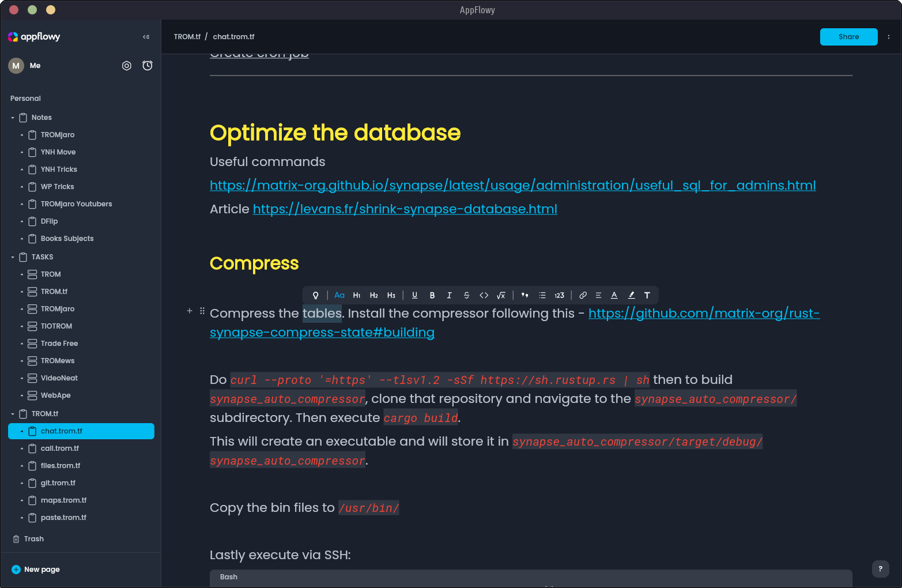902x588 pixels.
Task: Open the reminders alarm icon
Action: 148,66
